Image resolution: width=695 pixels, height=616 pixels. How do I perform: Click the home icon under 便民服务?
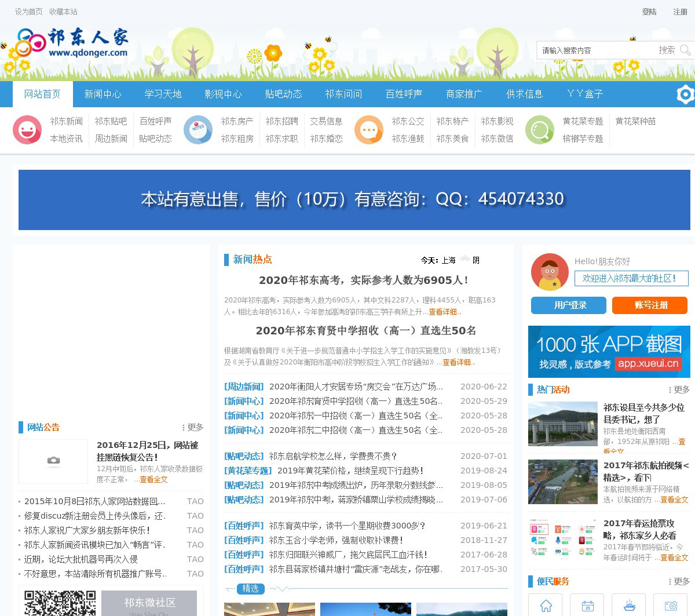(x=546, y=606)
